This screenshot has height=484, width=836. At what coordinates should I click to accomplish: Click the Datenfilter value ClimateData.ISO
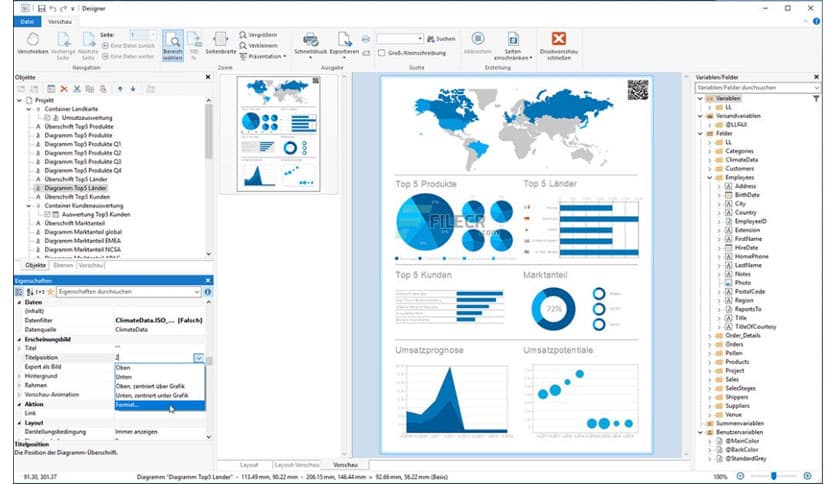159,320
